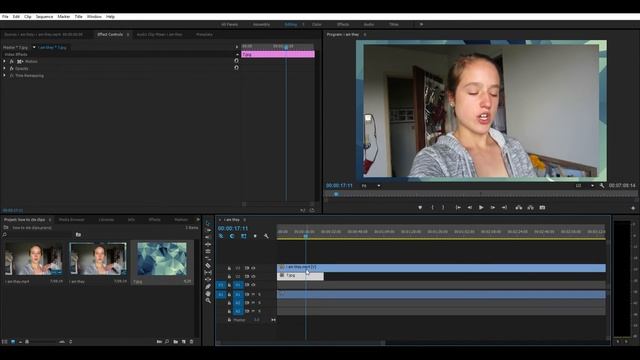Toggle V1 track output eye
640x360 pixels.
pyautogui.click(x=253, y=284)
